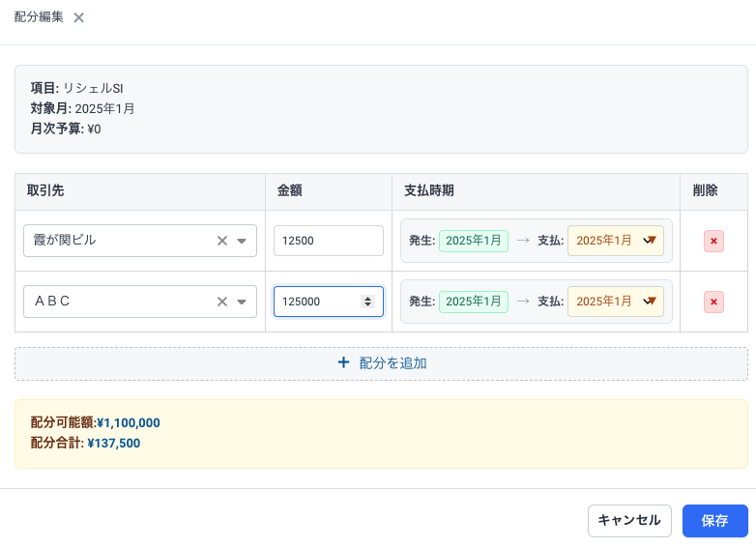The width and height of the screenshot is (756, 548).
Task: Click the 12500 amount input field
Action: (328, 241)
